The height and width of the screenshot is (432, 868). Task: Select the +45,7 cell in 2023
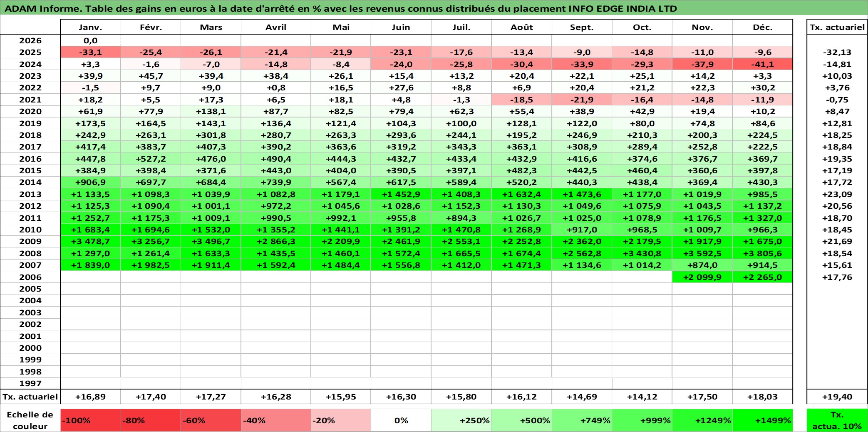[x=151, y=76]
